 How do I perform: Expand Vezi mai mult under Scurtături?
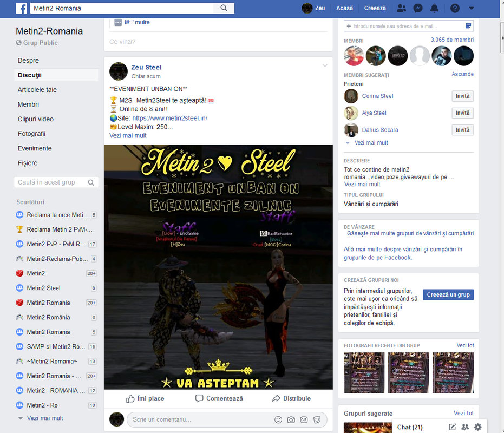click(45, 418)
